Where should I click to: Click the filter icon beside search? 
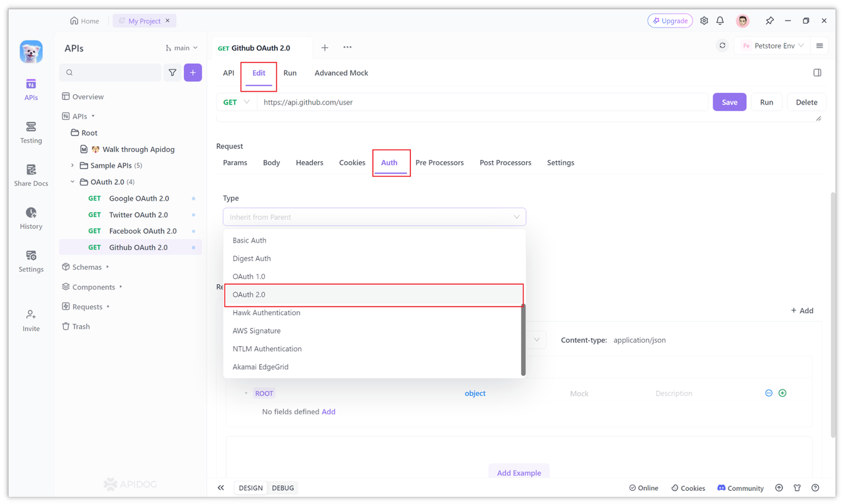tap(173, 72)
